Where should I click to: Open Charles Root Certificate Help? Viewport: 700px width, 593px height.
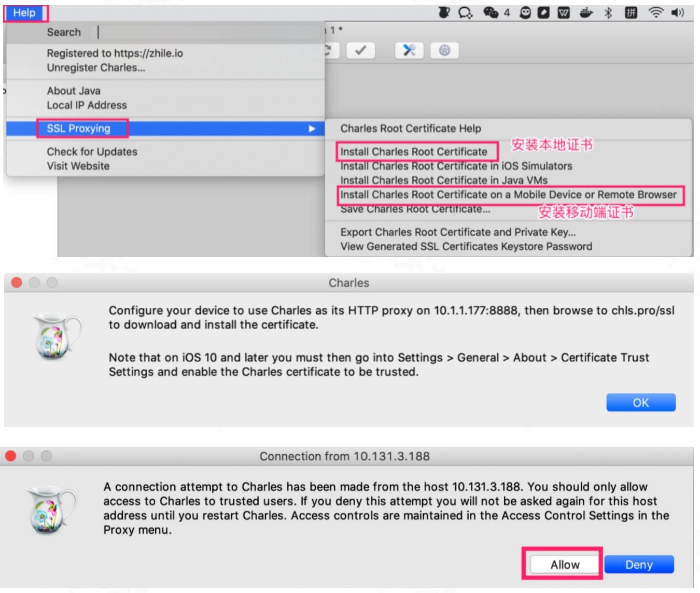click(411, 129)
